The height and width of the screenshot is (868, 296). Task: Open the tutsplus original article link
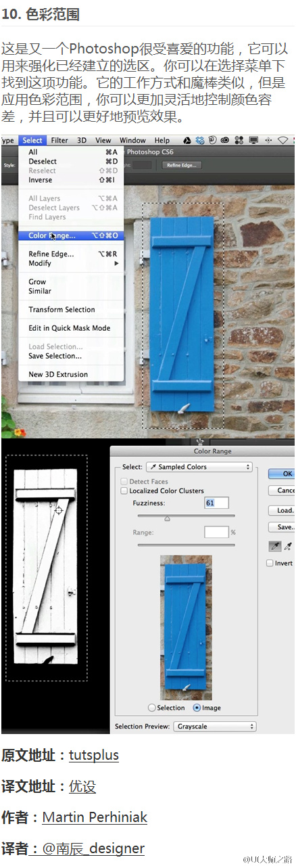coord(94,755)
